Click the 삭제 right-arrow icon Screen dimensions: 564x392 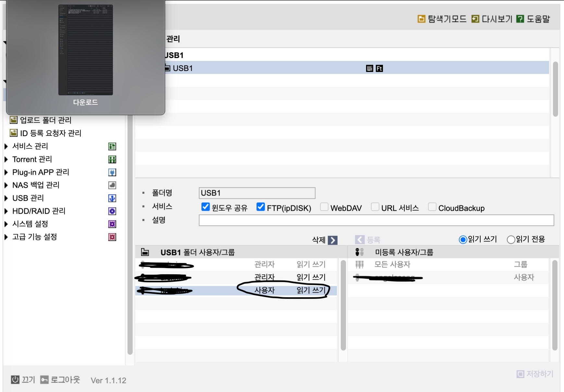(x=333, y=240)
